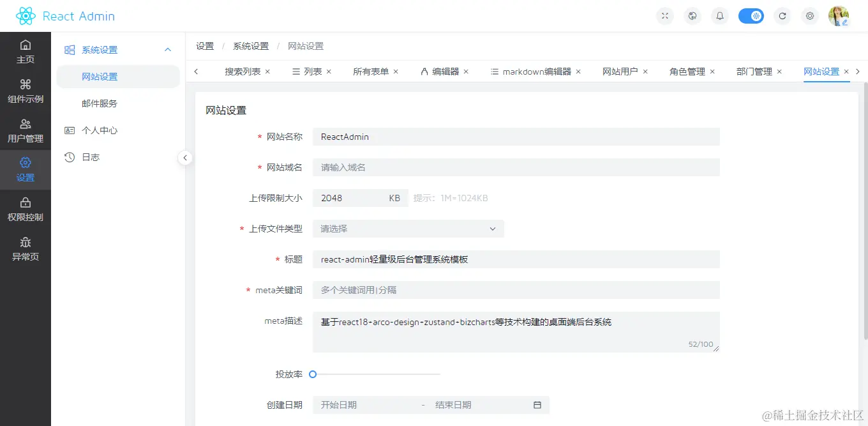Image resolution: width=868 pixels, height=426 pixels.
Task: Click the language switch icon
Action: point(692,15)
